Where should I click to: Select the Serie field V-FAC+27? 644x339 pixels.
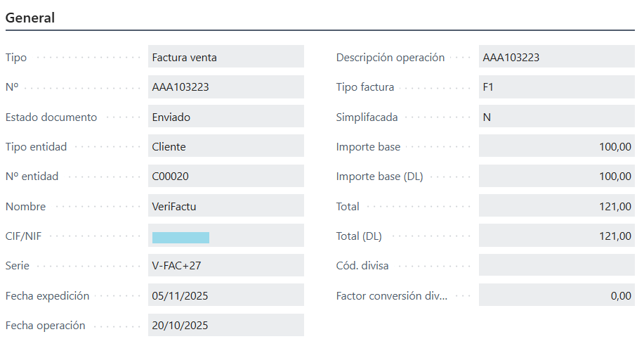click(225, 266)
